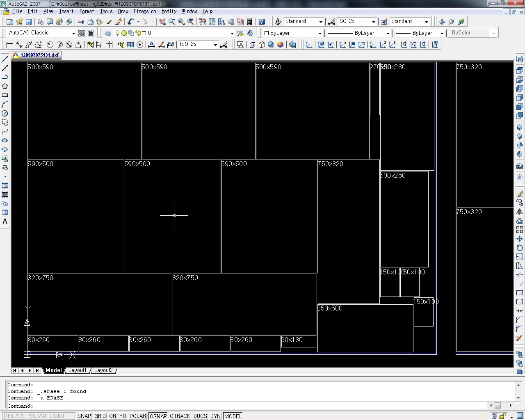Select the Circle draw tool
Screen dimensions: 525x420
pos(5,113)
